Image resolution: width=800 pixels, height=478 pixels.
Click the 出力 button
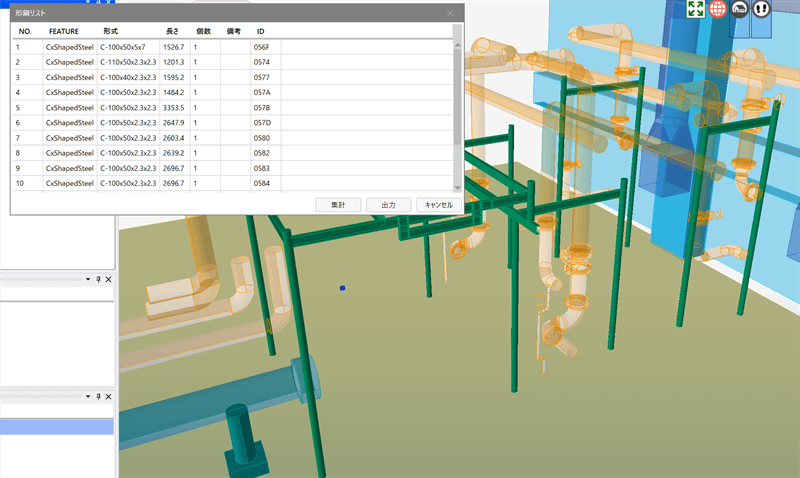pos(388,204)
